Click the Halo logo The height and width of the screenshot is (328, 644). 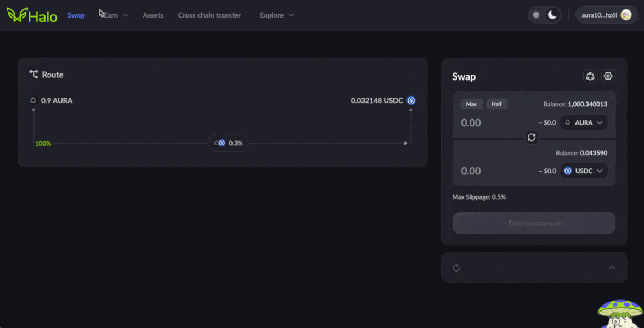point(32,15)
